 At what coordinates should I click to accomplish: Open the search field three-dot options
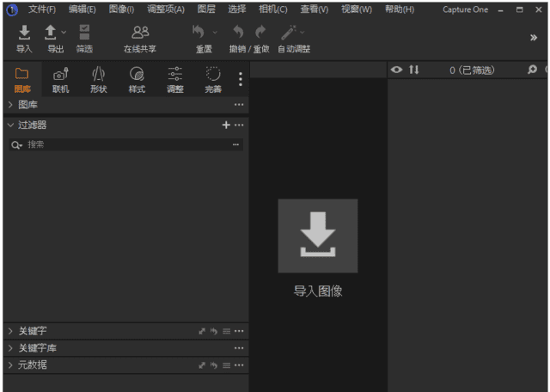235,144
